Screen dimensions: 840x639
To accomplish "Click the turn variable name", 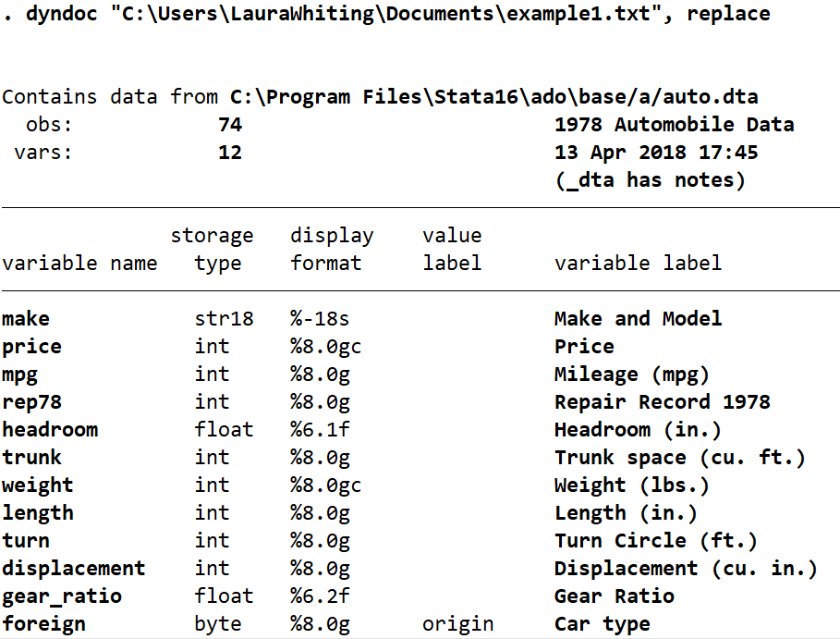I will 26,541.
